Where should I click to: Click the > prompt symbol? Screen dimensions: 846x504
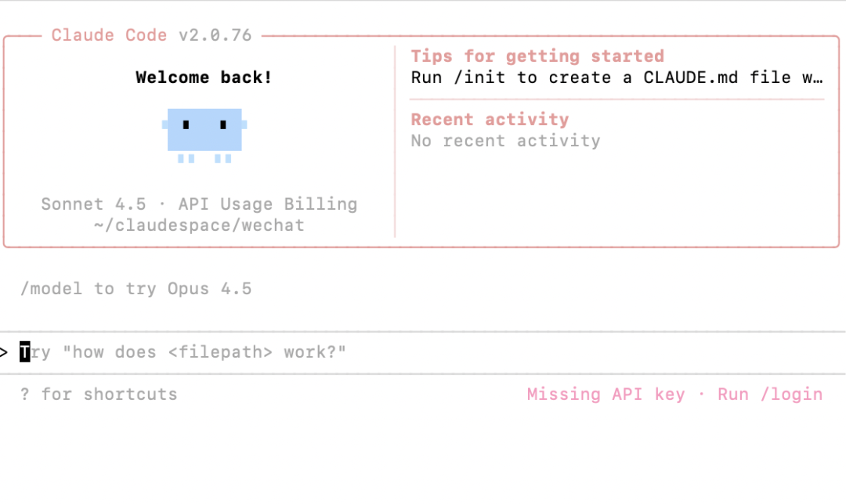4,353
